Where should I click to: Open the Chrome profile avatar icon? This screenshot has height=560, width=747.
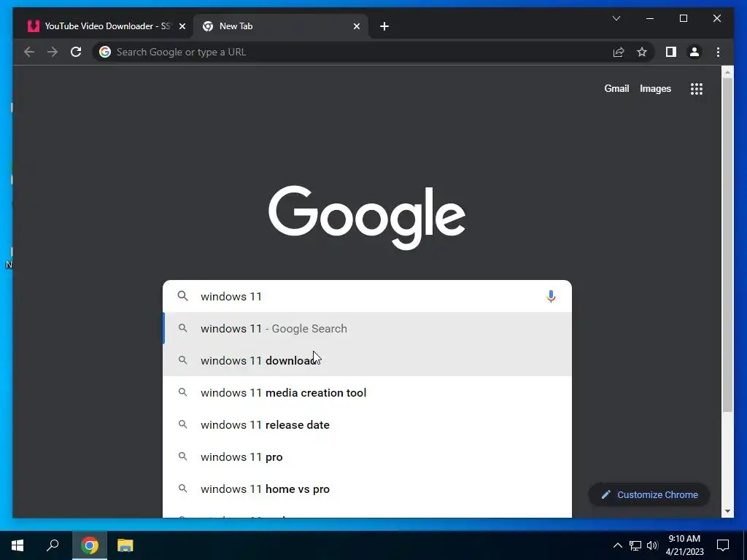click(x=694, y=52)
